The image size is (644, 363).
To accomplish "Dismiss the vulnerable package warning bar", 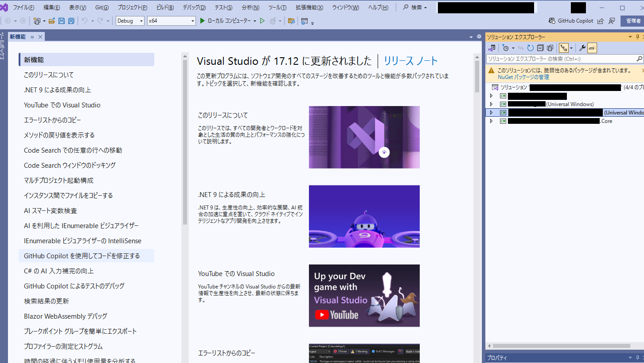I will coord(642,70).
